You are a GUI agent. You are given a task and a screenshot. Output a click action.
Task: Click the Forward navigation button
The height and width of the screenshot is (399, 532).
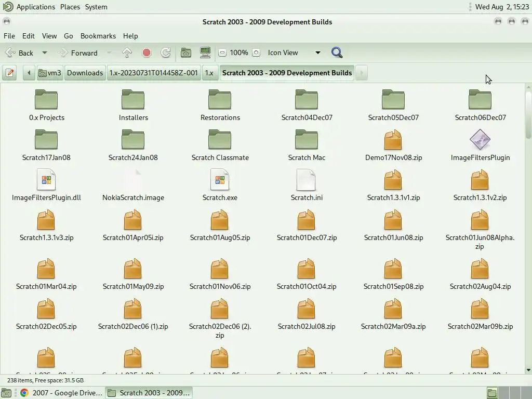pos(78,53)
